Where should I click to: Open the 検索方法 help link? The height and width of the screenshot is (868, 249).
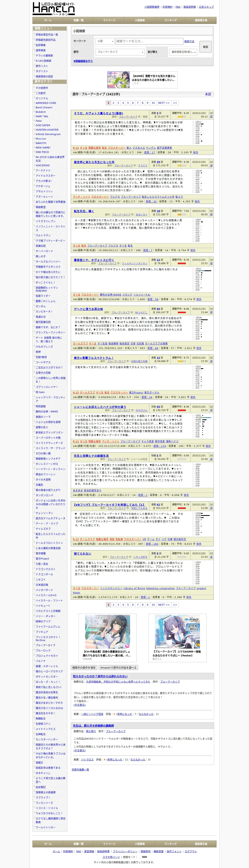[189, 41]
